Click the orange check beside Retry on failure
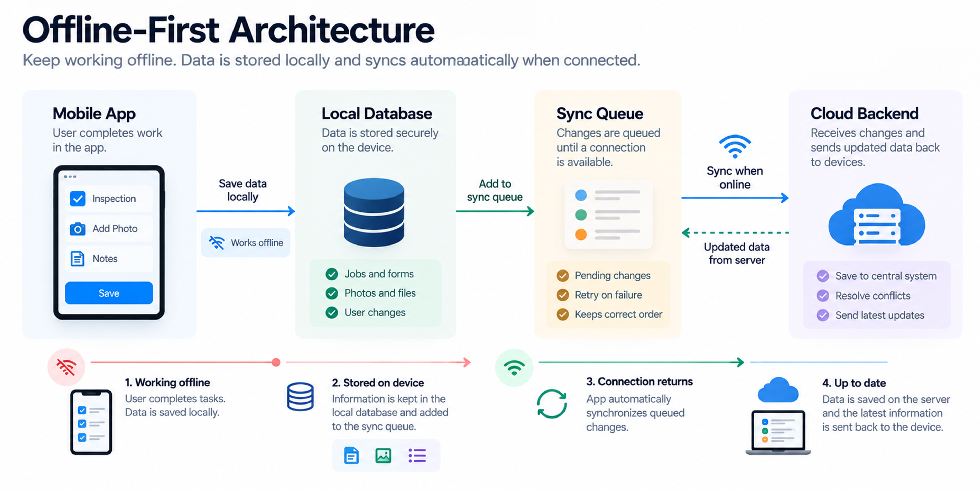The image size is (980, 490). tap(563, 295)
